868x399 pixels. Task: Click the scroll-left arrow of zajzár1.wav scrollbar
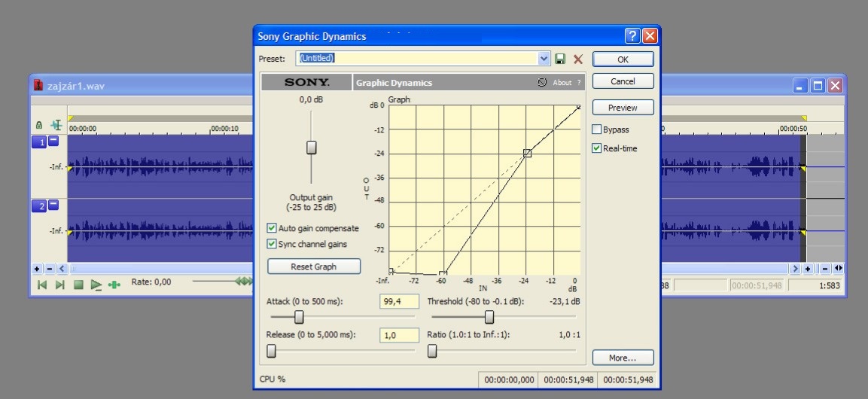point(62,269)
